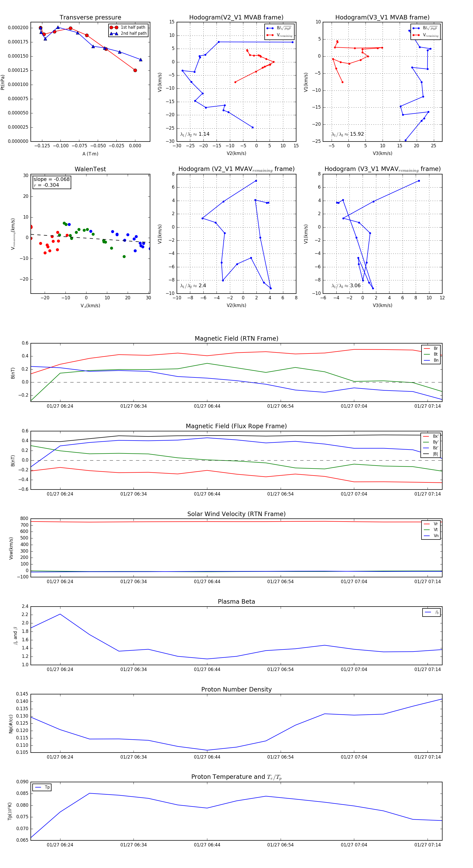Select the "1st half path" legend entry
The image size is (473, 868).
(x=128, y=27)
